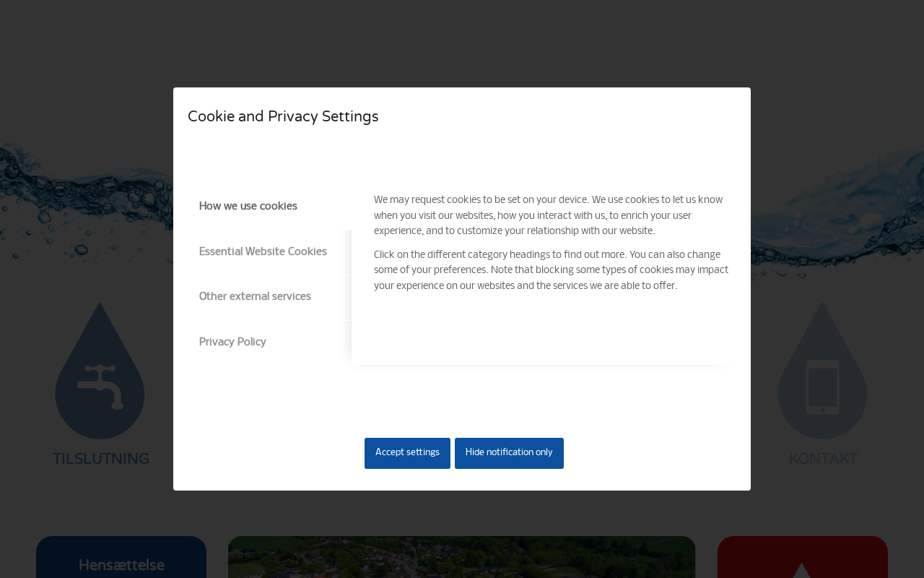Click the 'Click on the different category' paragraph
The image size is (924, 578).
551,270
